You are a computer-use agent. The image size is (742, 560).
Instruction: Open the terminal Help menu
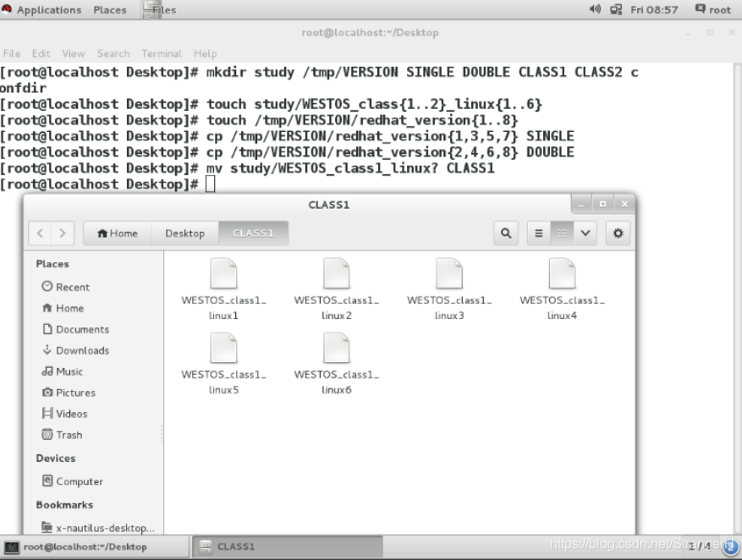pyautogui.click(x=205, y=53)
